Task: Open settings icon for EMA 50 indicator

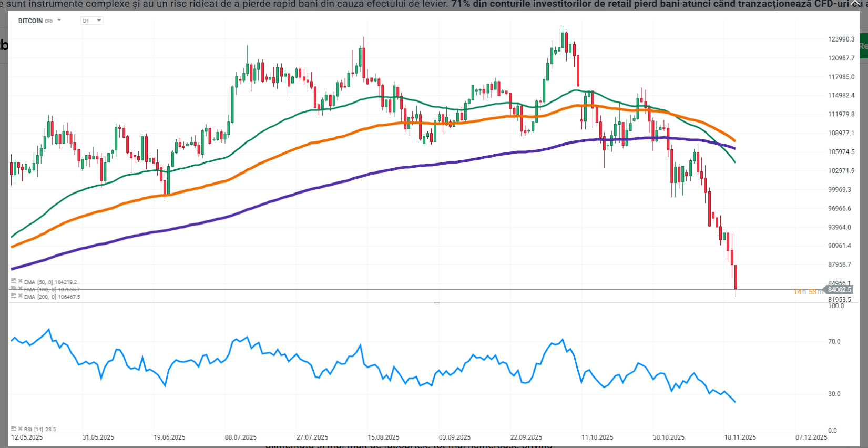Action: pos(14,281)
